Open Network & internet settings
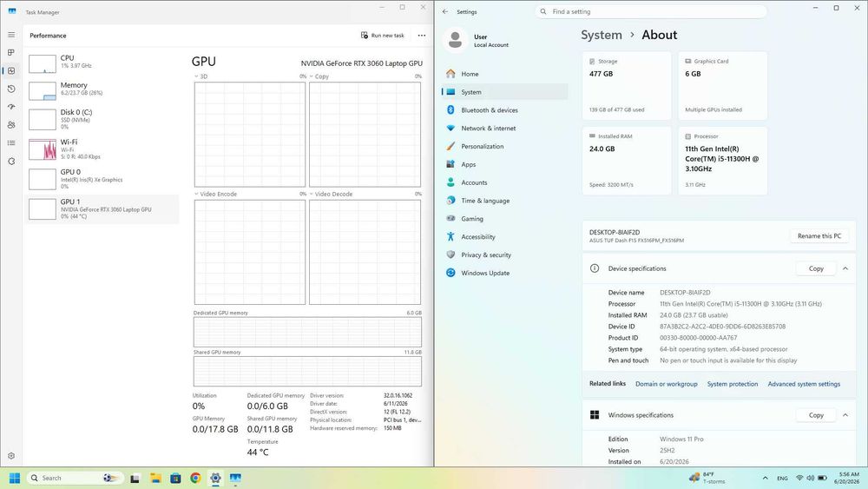This screenshot has width=868, height=489. coord(505,128)
